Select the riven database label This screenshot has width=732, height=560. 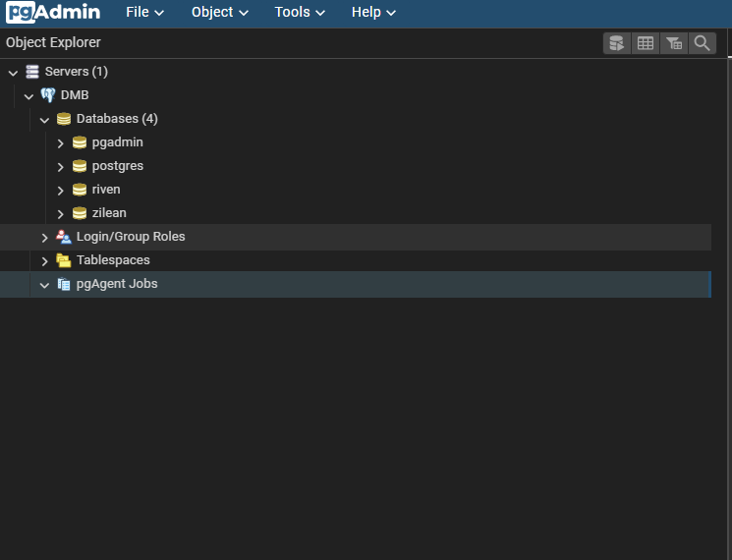click(106, 190)
